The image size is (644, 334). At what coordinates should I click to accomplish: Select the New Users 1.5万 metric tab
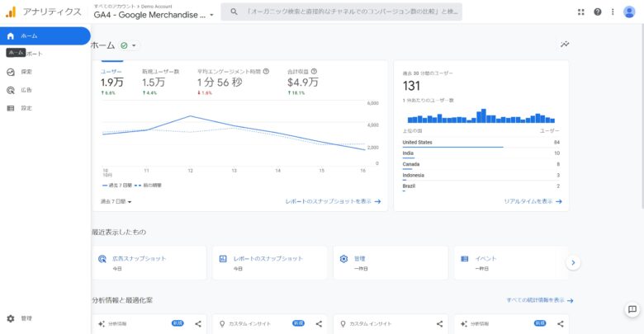(x=161, y=82)
